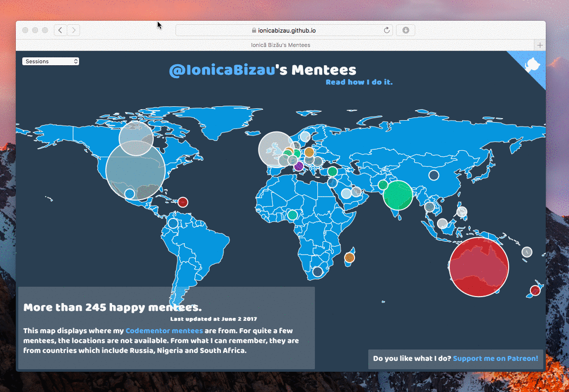Go forward with Safari's forward arrow
The image size is (569, 392).
click(74, 30)
